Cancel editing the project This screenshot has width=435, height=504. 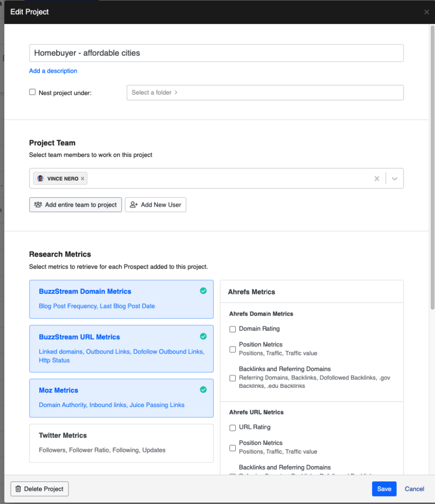point(414,489)
